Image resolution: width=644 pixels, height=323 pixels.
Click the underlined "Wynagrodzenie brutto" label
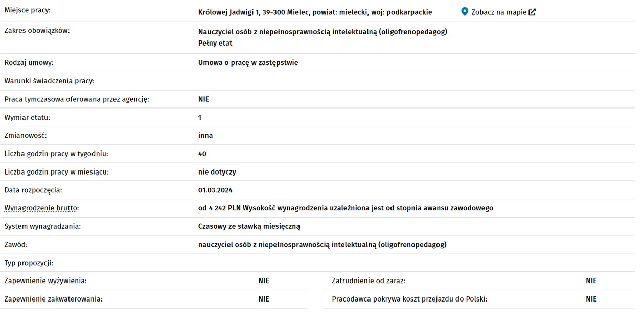(42, 208)
